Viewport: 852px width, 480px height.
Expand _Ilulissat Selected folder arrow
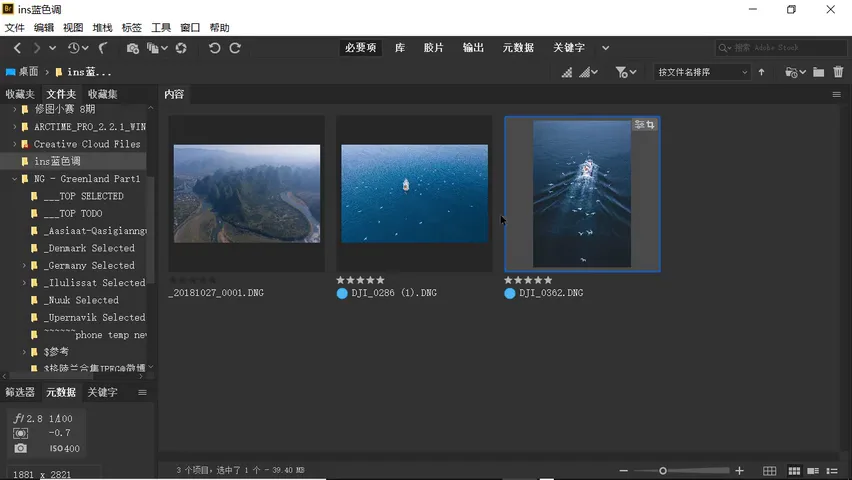coord(24,283)
